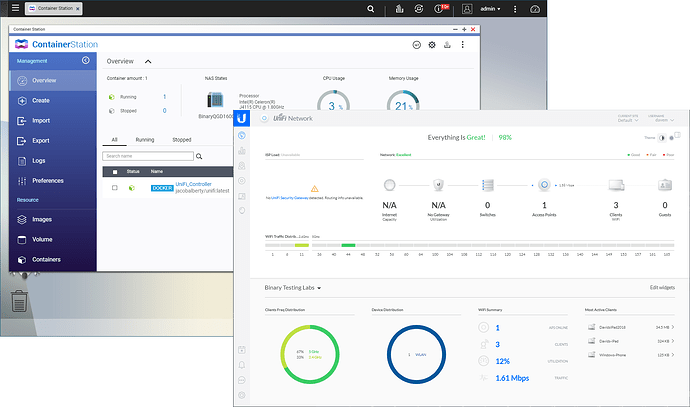Image resolution: width=690 pixels, height=407 pixels.
Task: Open the QTS main hamburger menu
Action: click(15, 8)
